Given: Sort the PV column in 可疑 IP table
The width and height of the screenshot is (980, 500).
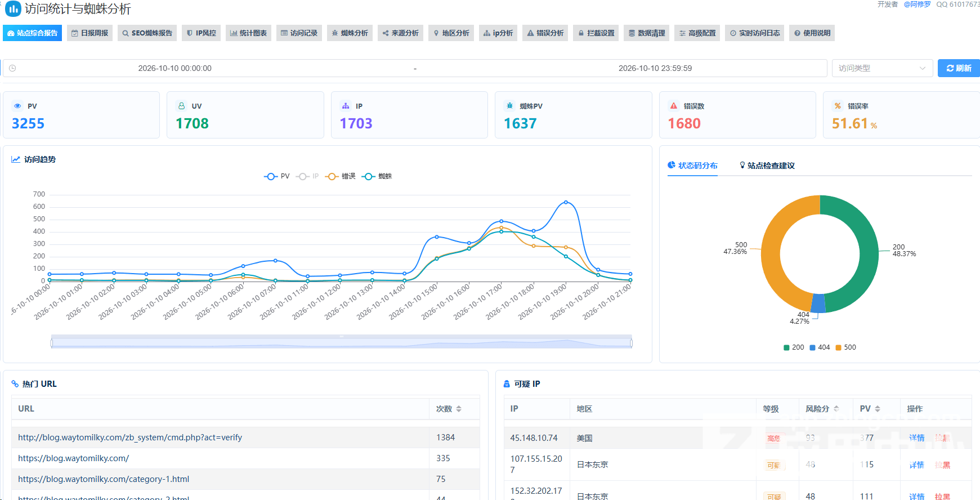Looking at the screenshot, I should click(878, 409).
